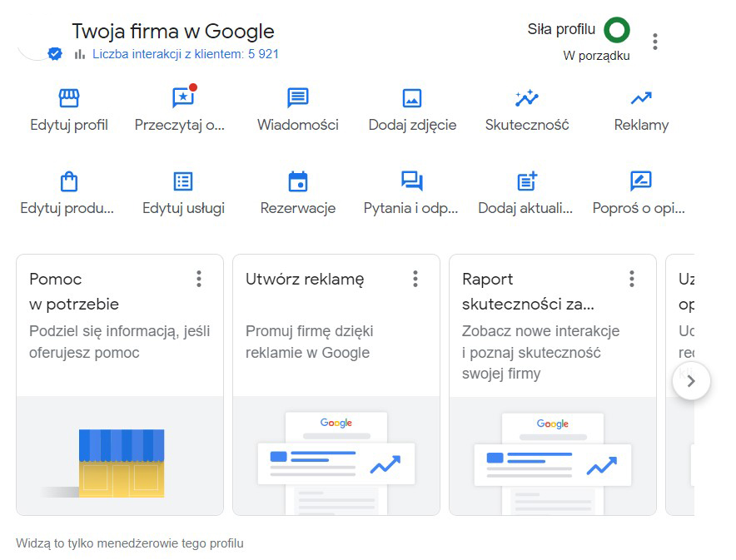Screen dimensions: 736x560
Task: Open the Utwórz reklamę card title
Action: click(305, 280)
